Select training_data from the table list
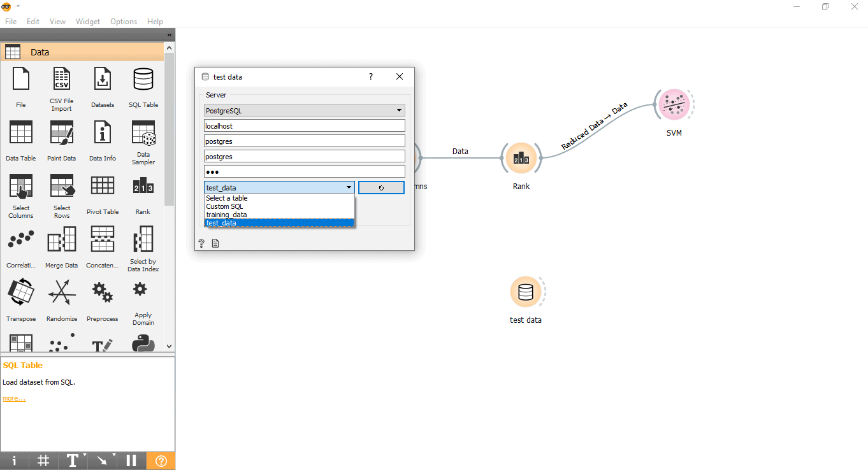This screenshot has height=470, width=868. (x=226, y=215)
